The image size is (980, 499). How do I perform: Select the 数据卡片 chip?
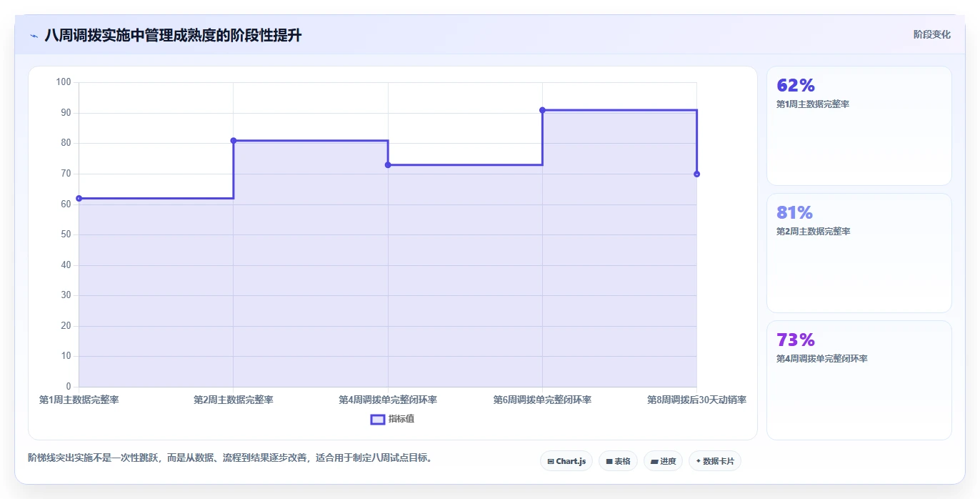pyautogui.click(x=715, y=461)
